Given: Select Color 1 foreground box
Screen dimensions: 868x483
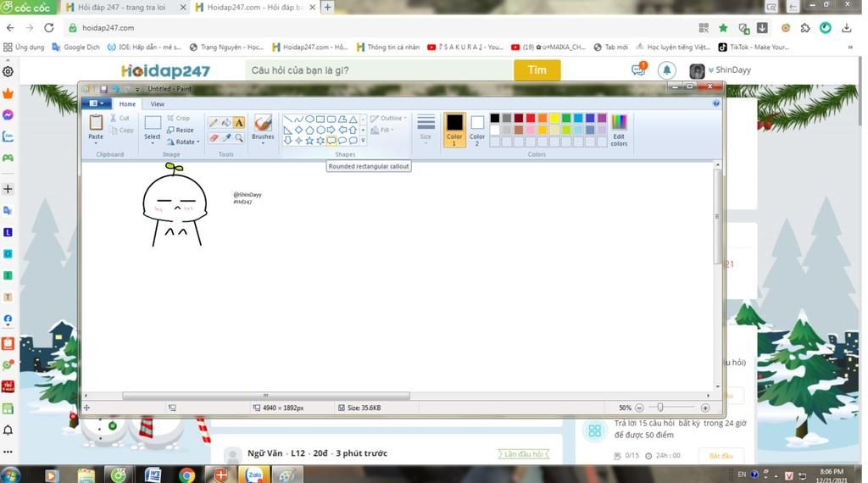Looking at the screenshot, I should click(454, 130).
